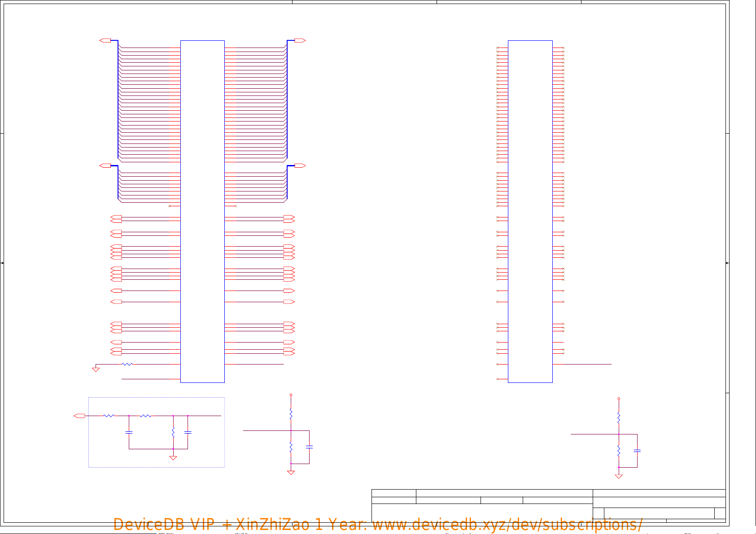
Task: Select the left IC block with connected buses
Action: [202, 212]
